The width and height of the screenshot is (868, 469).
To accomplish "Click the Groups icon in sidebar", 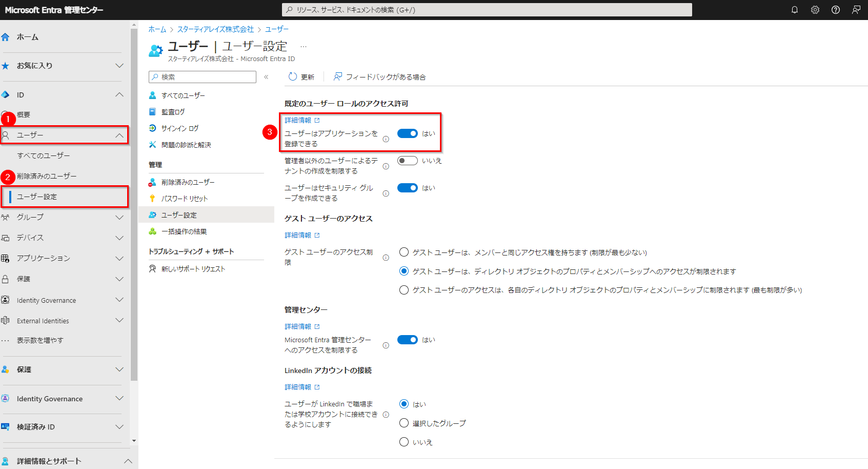I will point(6,217).
